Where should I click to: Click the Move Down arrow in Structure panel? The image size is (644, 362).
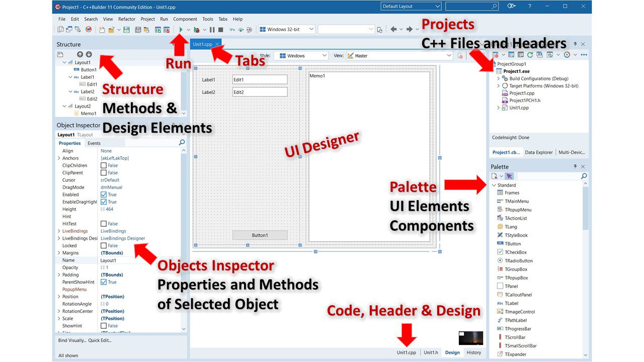click(89, 54)
